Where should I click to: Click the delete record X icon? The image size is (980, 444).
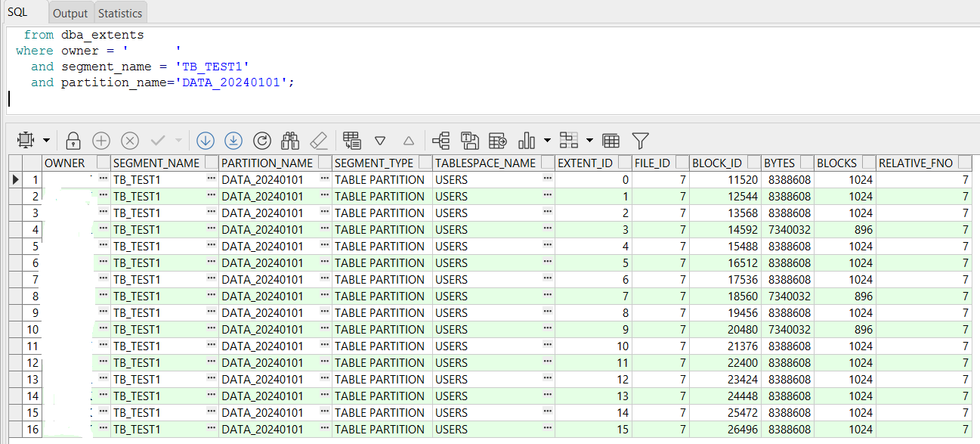click(130, 140)
